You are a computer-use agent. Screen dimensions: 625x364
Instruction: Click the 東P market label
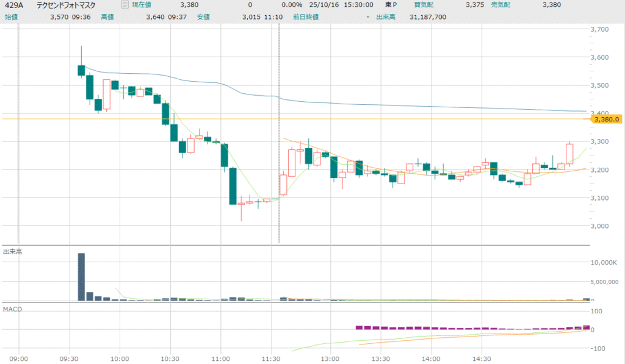[x=391, y=5]
